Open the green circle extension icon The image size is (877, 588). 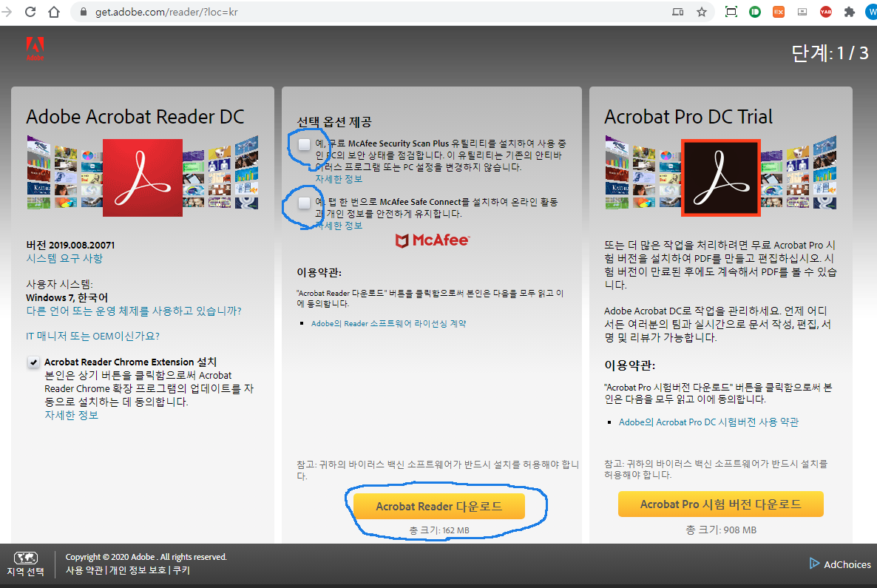(754, 12)
